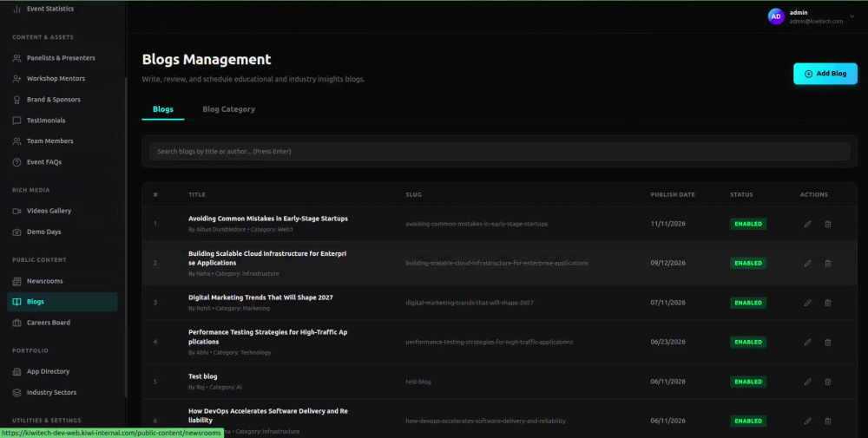Toggle ENABLED status for Digital Marketing Trends
The width and height of the screenshot is (868, 438).
748,303
